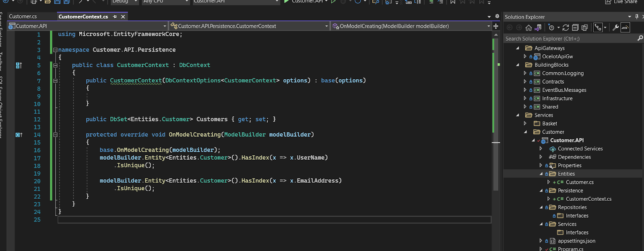The image size is (644, 251).
Task: Toggle the Git changes view button
Action: tap(598, 28)
